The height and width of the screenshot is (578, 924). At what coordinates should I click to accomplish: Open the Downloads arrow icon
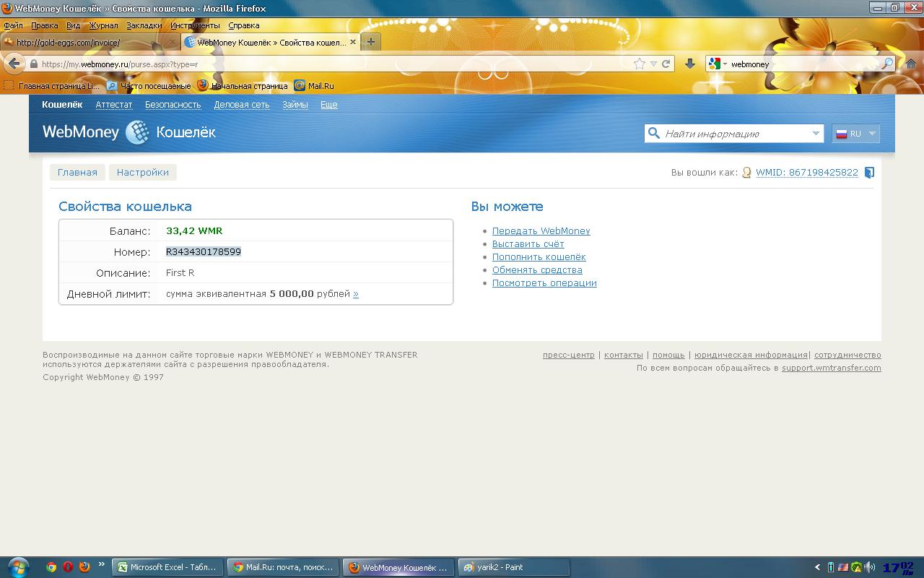click(x=690, y=64)
